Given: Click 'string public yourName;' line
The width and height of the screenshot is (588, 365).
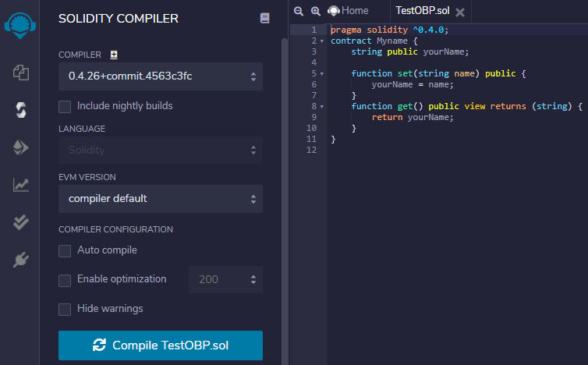Looking at the screenshot, I should 410,51.
